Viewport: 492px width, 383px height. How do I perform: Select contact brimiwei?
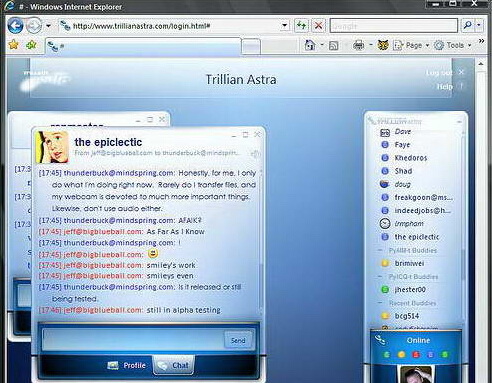pyautogui.click(x=409, y=263)
